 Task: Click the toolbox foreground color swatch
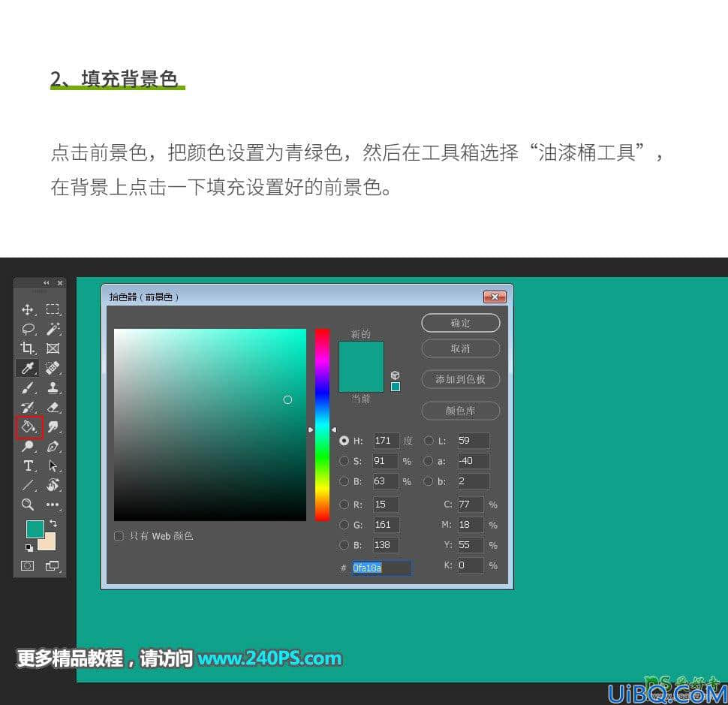pos(35,529)
